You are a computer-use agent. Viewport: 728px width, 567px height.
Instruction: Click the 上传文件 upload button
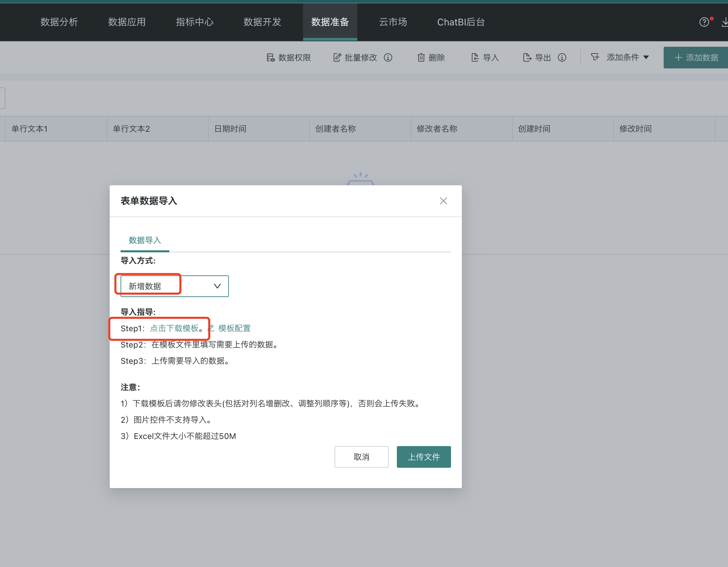pos(424,457)
